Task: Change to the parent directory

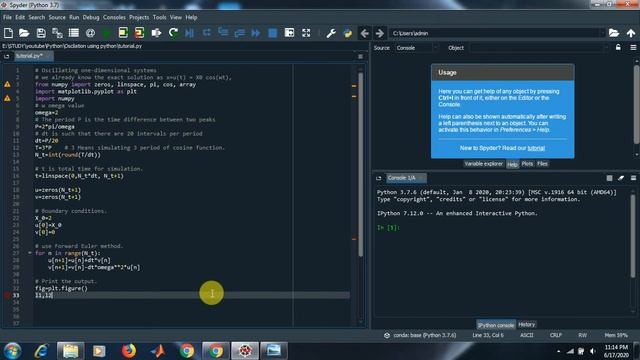Action: pyautogui.click(x=631, y=33)
